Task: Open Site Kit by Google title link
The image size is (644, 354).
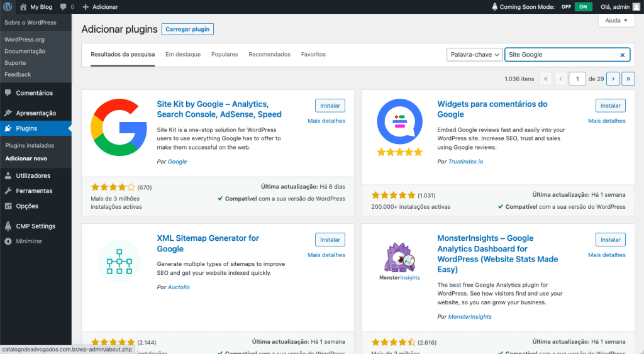Action: click(x=219, y=109)
